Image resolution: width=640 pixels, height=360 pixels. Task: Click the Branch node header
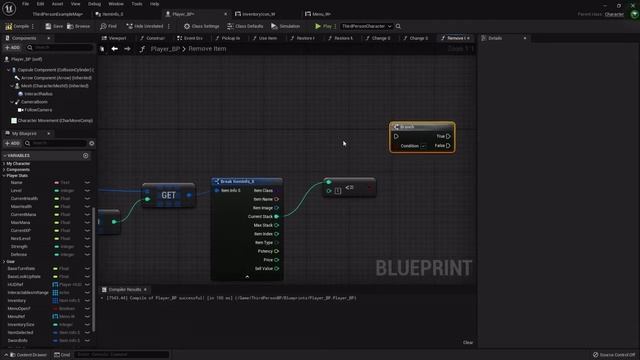coord(422,127)
